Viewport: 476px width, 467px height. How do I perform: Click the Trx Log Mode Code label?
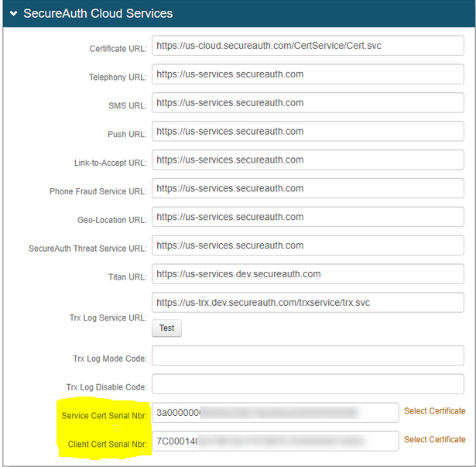tap(110, 359)
